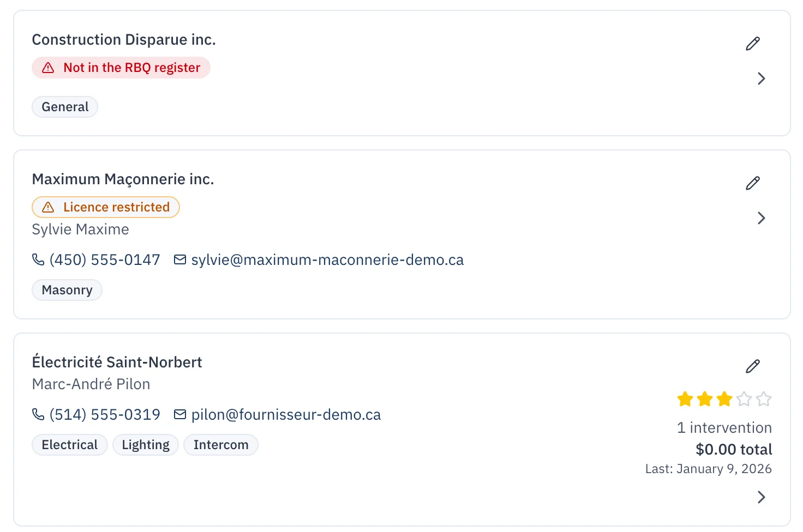
Task: Select the fourth star rating for Électricité Saint-Norbert
Action: (x=744, y=399)
